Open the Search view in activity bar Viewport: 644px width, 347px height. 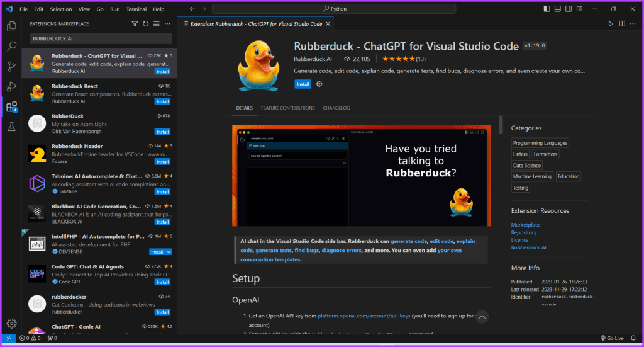pos(11,46)
